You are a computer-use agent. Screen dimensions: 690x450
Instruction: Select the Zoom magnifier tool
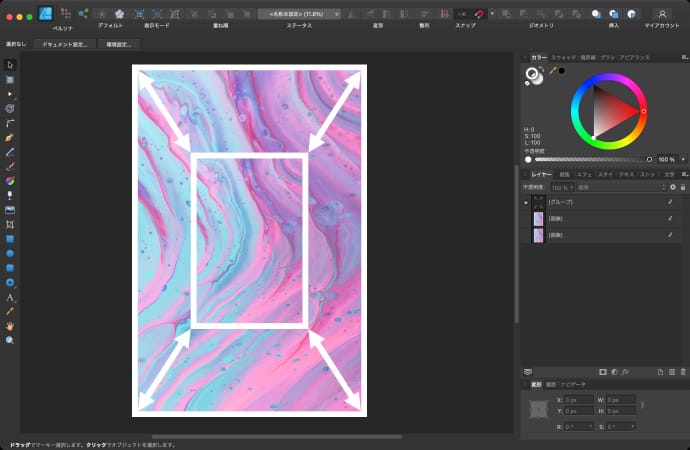[x=10, y=340]
